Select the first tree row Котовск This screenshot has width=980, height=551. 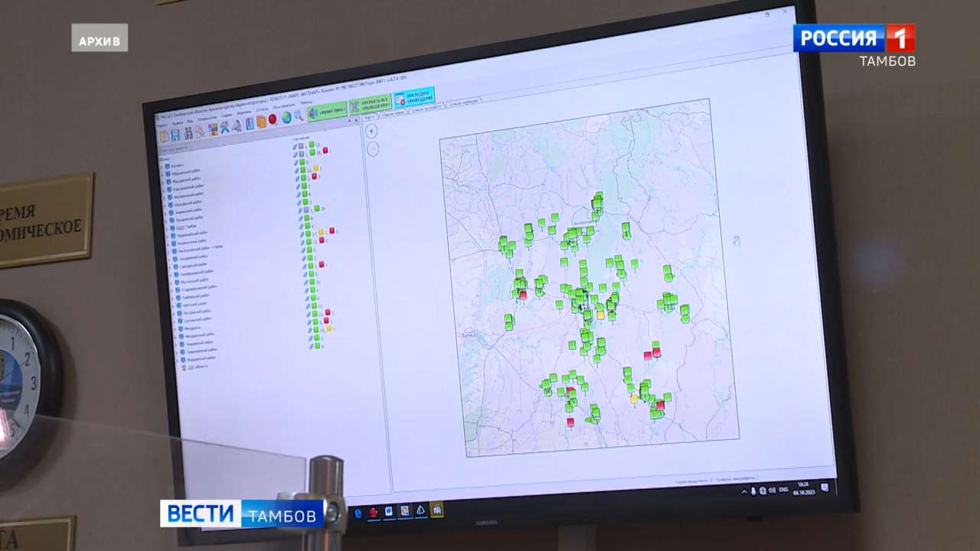pos(178,165)
